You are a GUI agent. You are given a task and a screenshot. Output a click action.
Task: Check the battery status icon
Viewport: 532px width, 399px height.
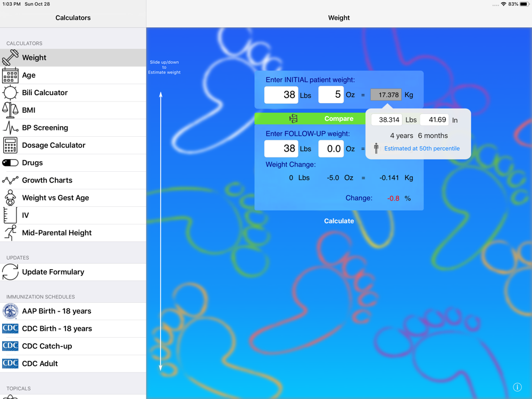[525, 4]
